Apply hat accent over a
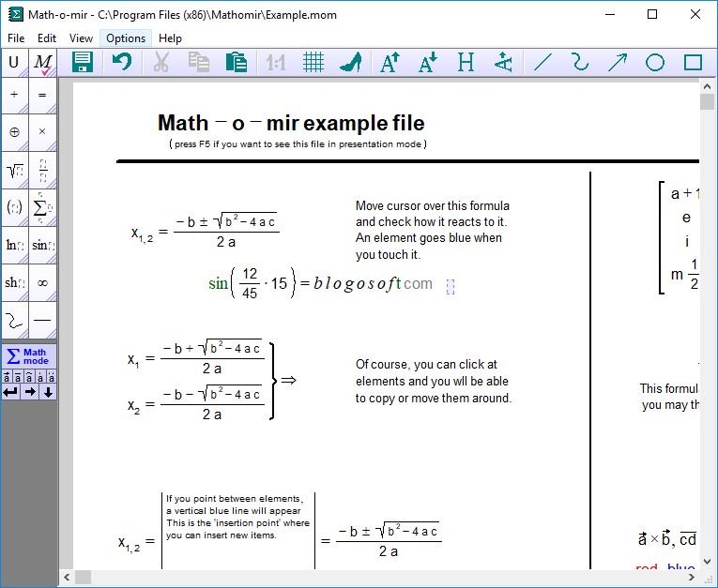The image size is (718, 588). click(x=29, y=377)
